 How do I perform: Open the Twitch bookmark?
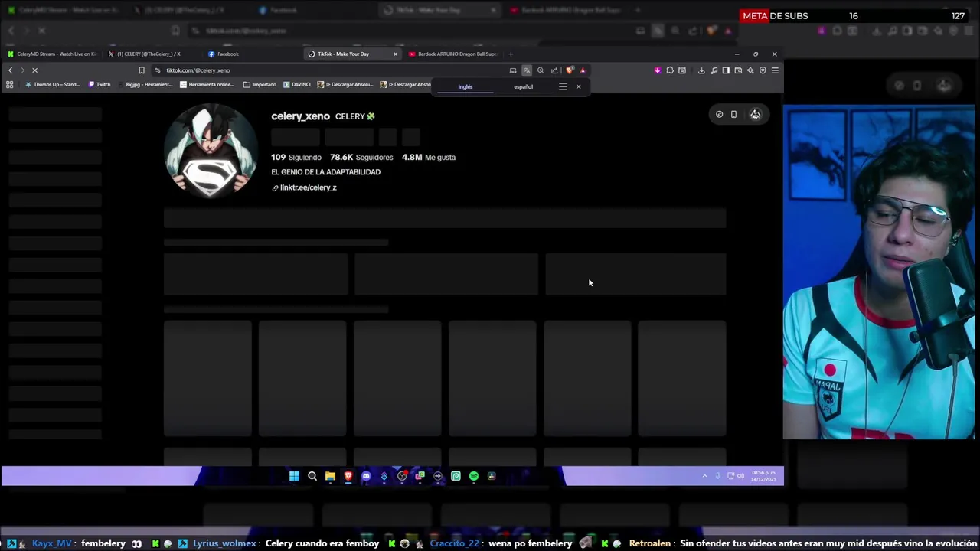(100, 84)
